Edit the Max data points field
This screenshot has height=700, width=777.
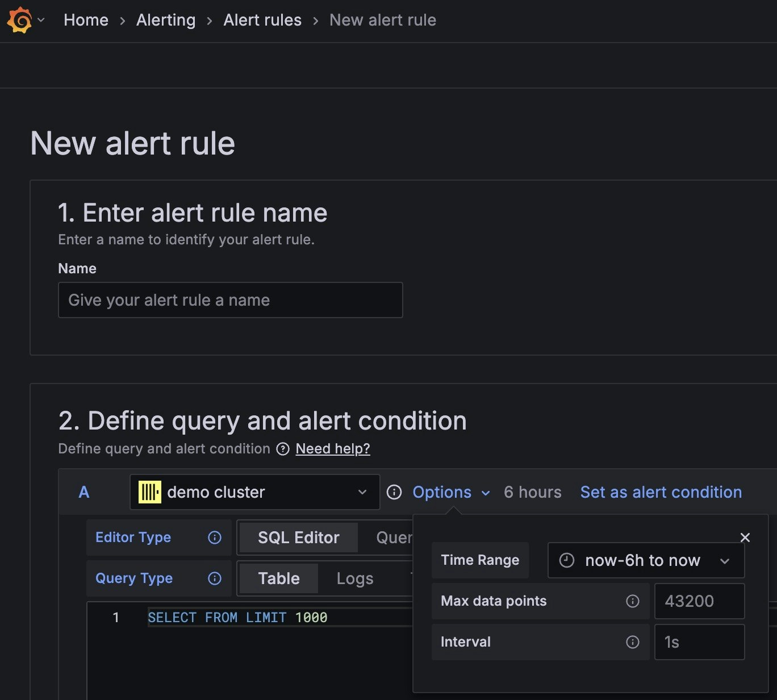point(699,601)
